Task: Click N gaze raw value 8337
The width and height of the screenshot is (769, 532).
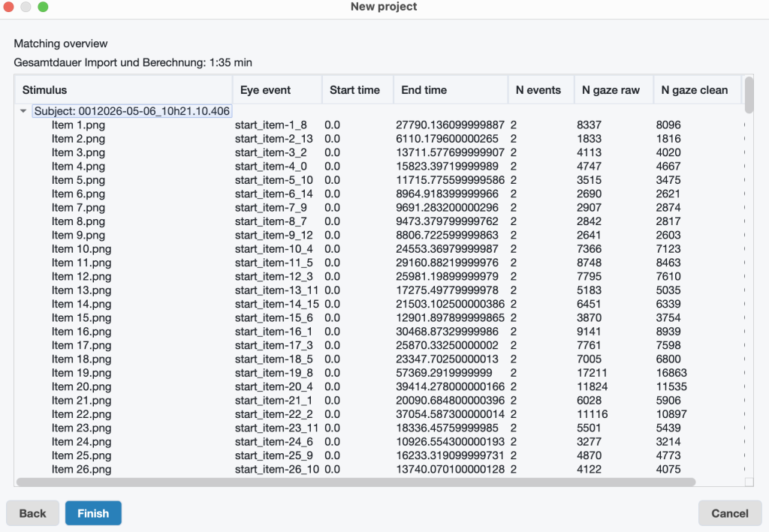Action: (x=589, y=125)
